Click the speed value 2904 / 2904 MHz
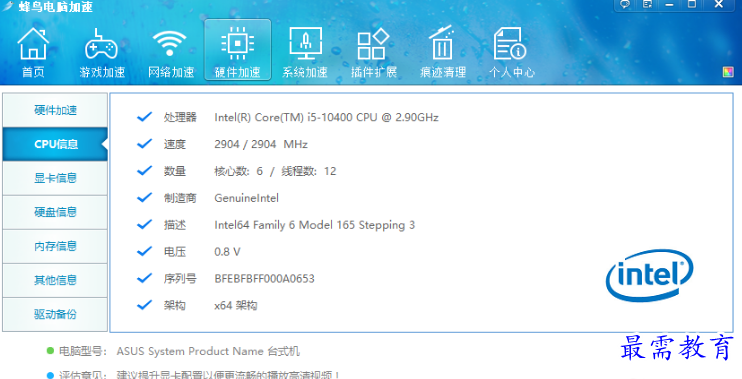This screenshot has height=379, width=742. [x=261, y=144]
